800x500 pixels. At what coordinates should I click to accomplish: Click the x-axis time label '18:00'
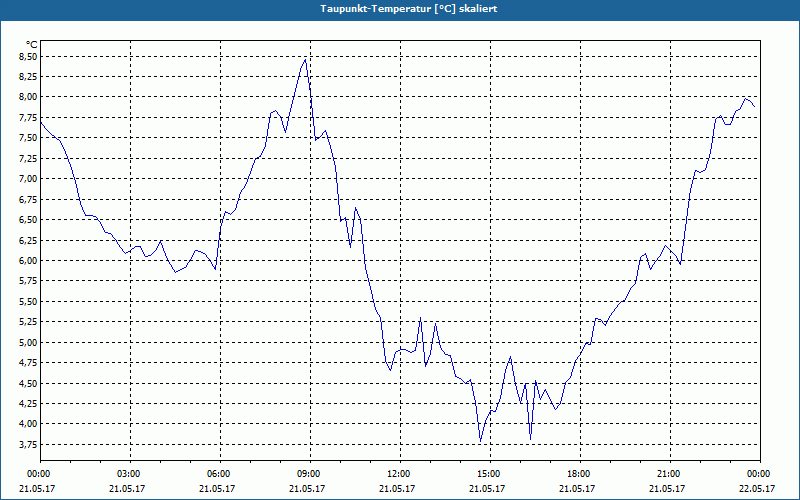[x=580, y=473]
